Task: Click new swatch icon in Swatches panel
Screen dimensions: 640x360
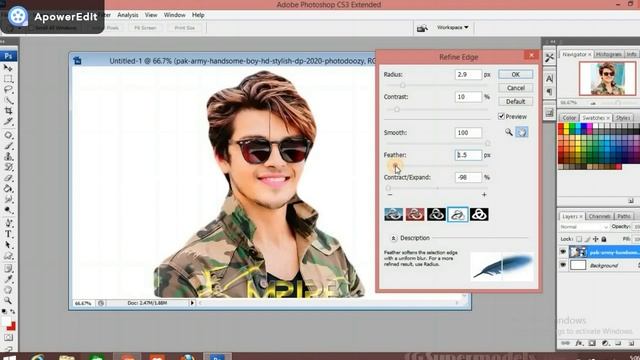Action: click(631, 201)
